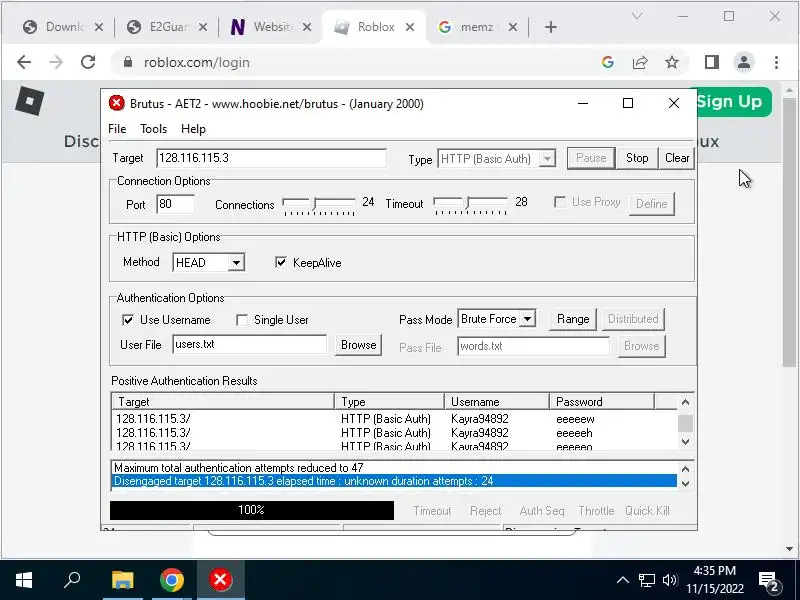
Task: Open Chrome from the taskbar
Action: click(171, 580)
